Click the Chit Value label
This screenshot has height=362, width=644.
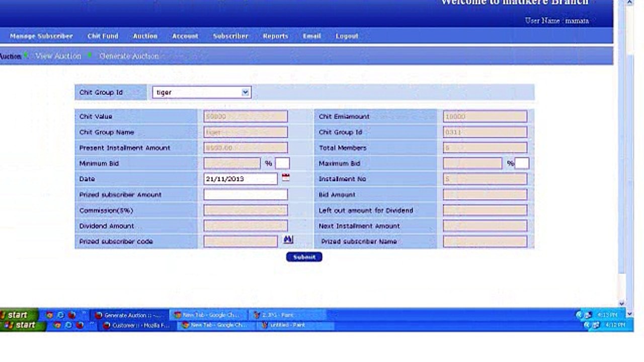[96, 117]
